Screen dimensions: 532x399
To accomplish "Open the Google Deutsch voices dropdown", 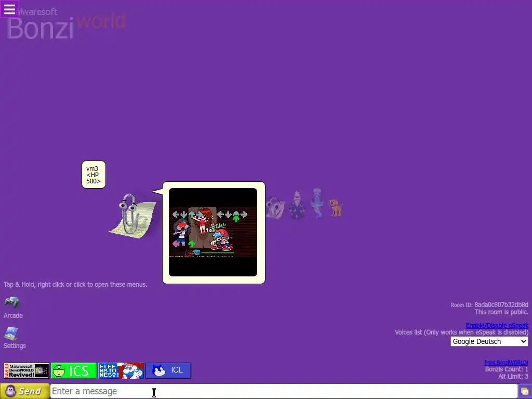I will [x=489, y=341].
